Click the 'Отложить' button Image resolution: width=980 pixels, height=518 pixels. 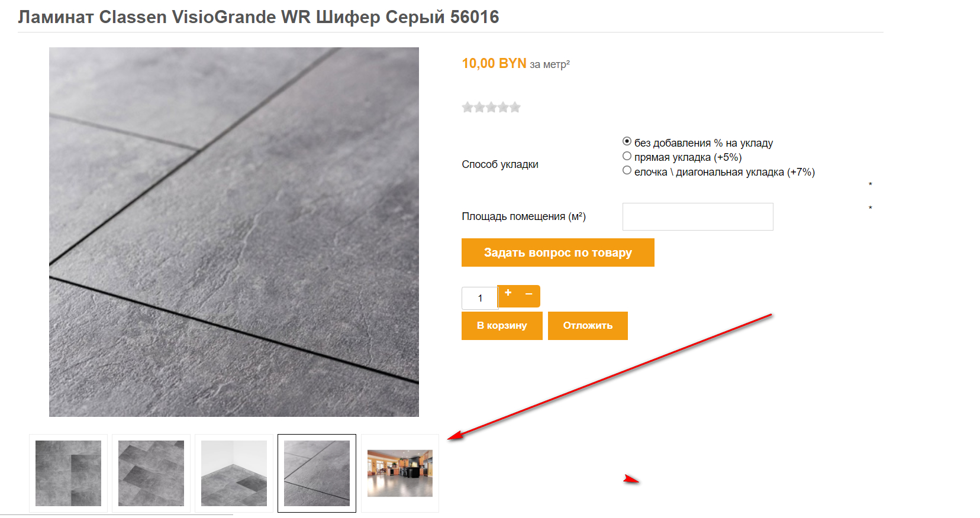tap(588, 326)
